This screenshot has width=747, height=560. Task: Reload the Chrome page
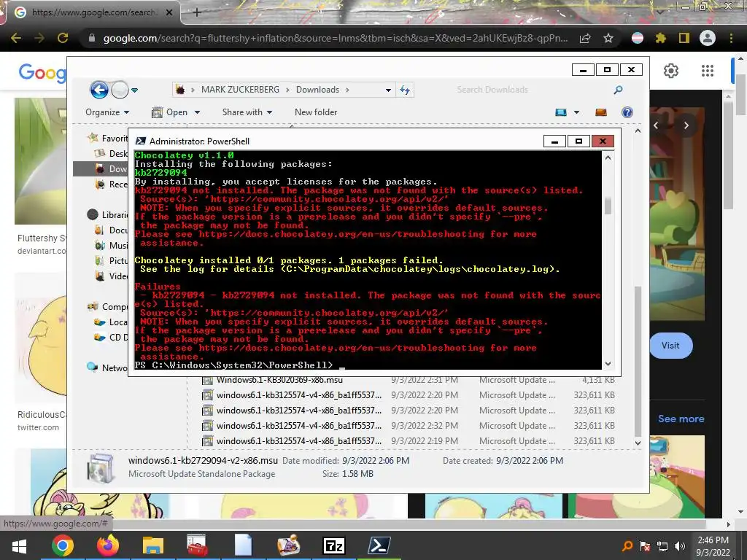point(63,38)
